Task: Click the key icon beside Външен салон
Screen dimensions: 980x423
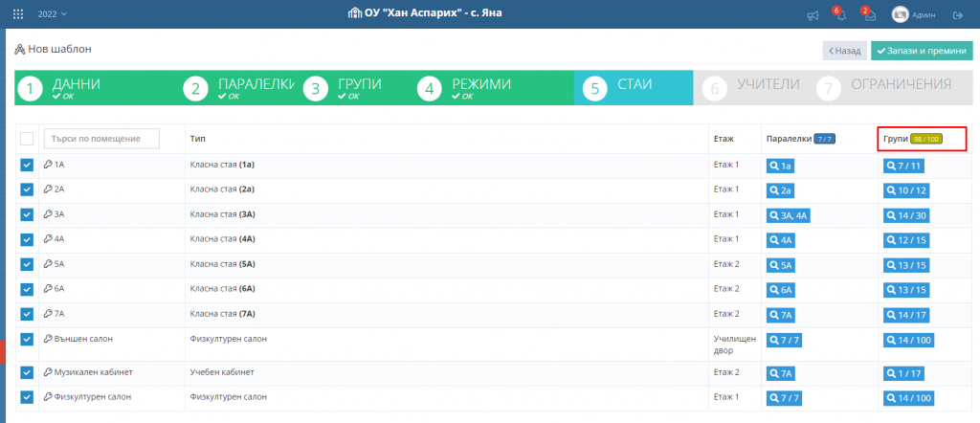Action: (x=48, y=339)
